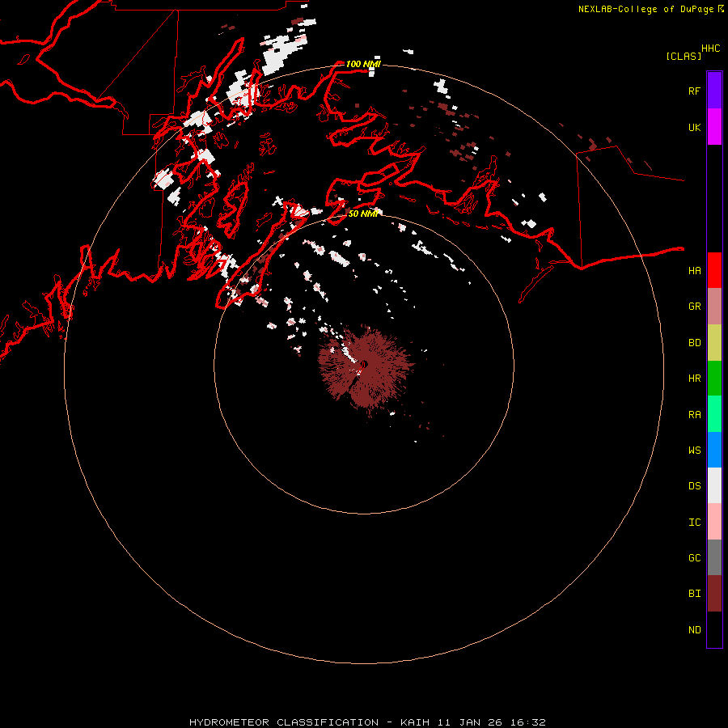This screenshot has height=728, width=728.
Task: Click the GC legend label
Action: tap(694, 557)
